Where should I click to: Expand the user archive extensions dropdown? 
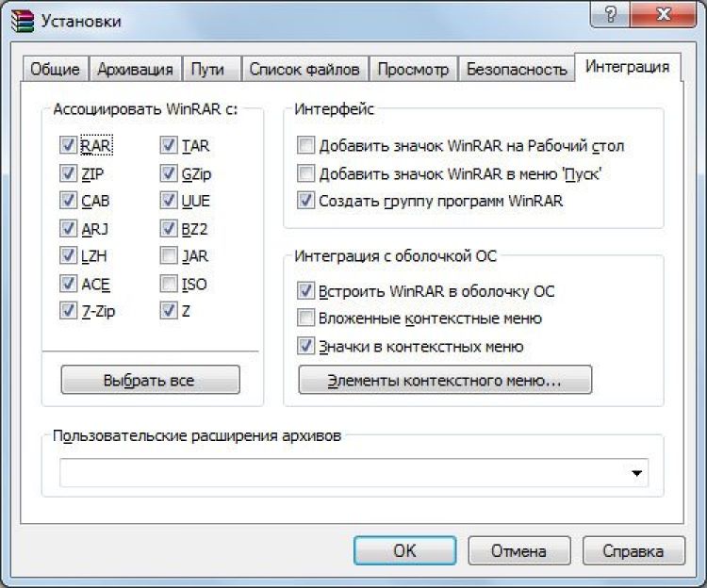(x=637, y=473)
